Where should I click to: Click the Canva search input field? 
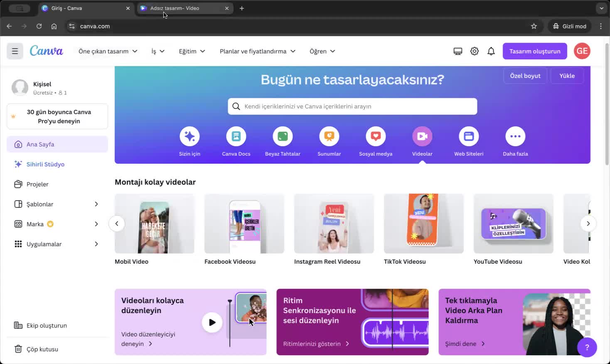[x=352, y=106]
